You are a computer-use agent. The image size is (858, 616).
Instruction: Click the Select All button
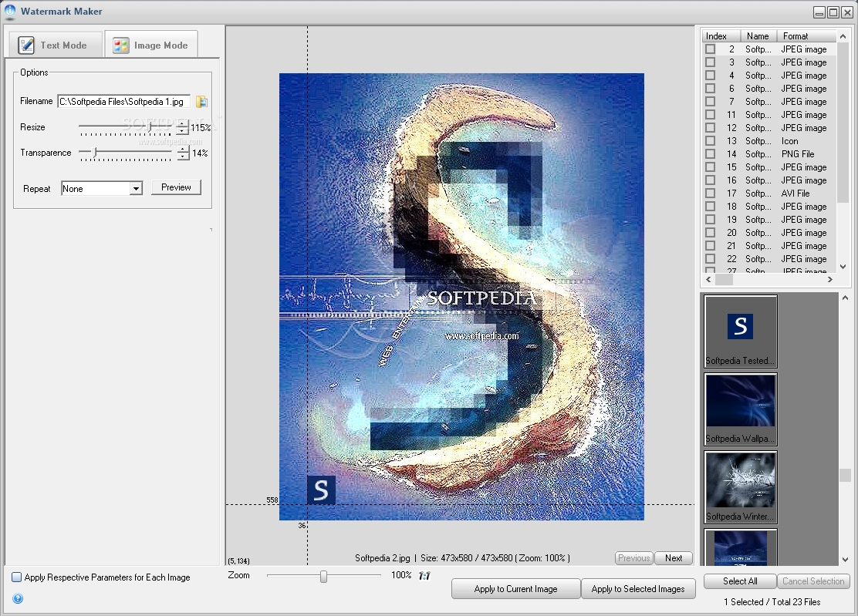(x=740, y=581)
